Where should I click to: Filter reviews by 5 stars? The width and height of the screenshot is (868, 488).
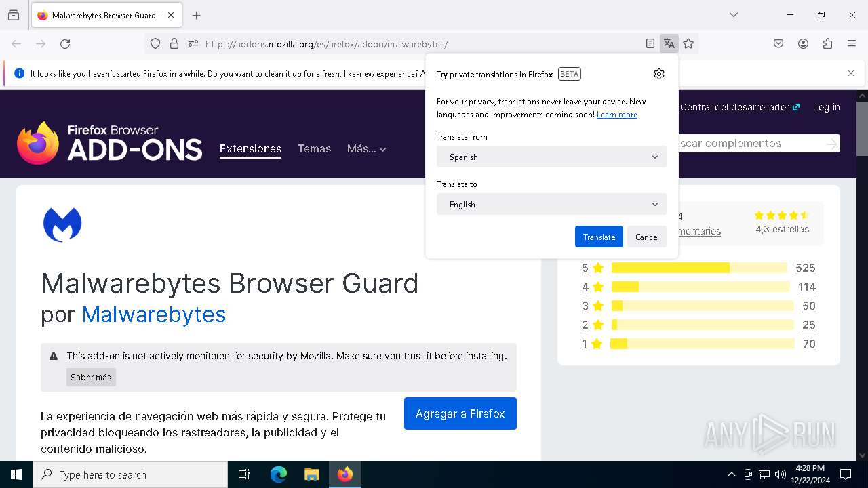592,268
